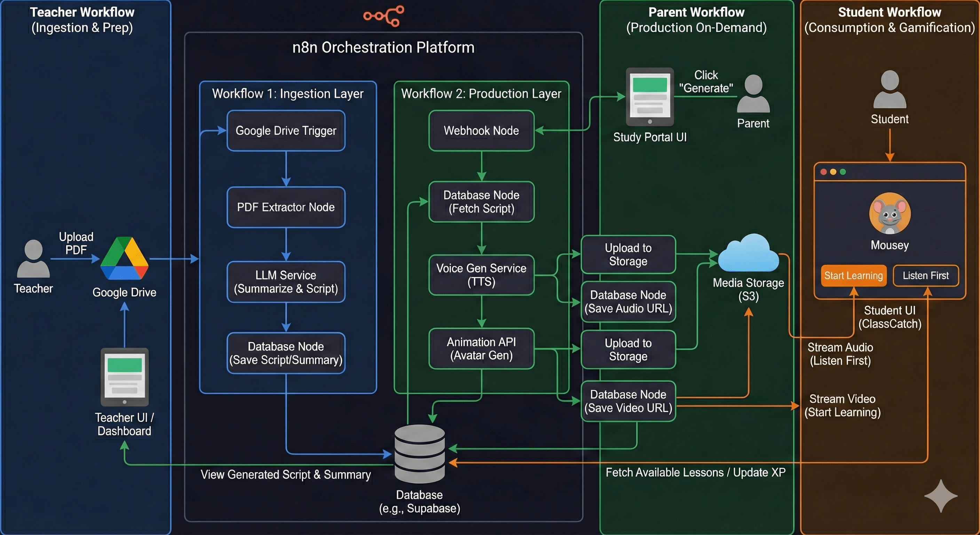Click the sparkle star icon

click(940, 495)
